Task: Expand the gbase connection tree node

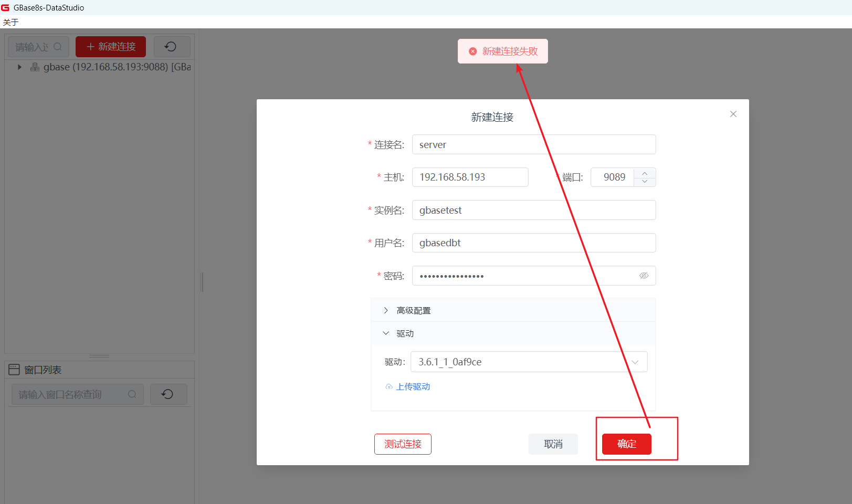Action: point(20,67)
